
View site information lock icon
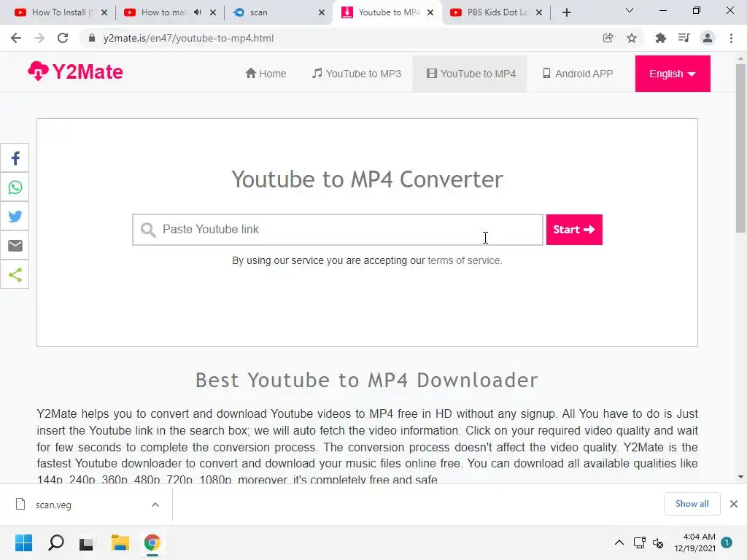click(91, 38)
